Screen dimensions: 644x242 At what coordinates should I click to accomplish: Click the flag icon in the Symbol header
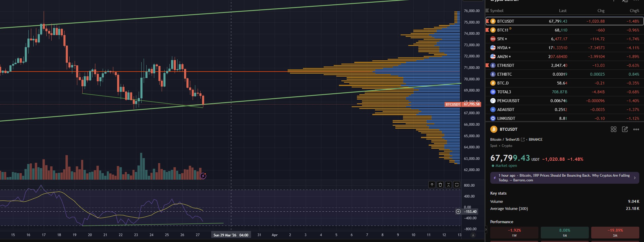[487, 11]
